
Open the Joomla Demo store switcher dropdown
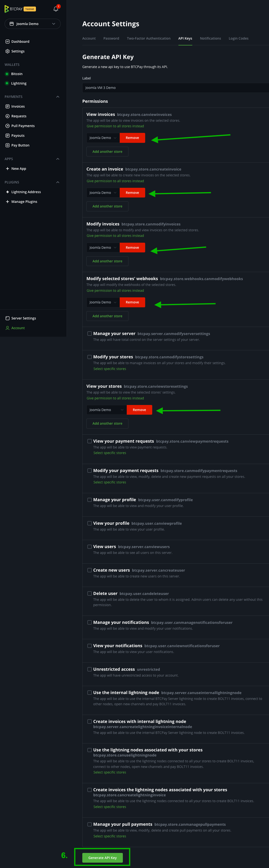point(32,24)
